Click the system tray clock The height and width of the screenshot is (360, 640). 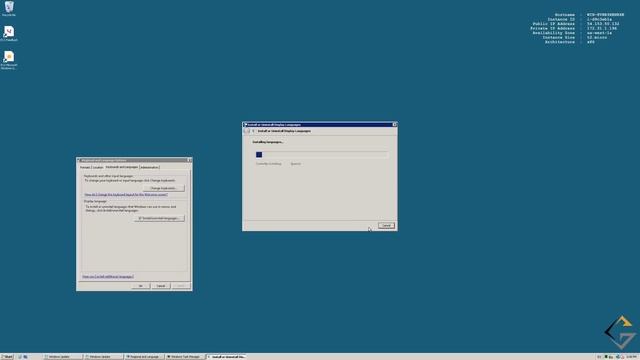(x=632, y=357)
